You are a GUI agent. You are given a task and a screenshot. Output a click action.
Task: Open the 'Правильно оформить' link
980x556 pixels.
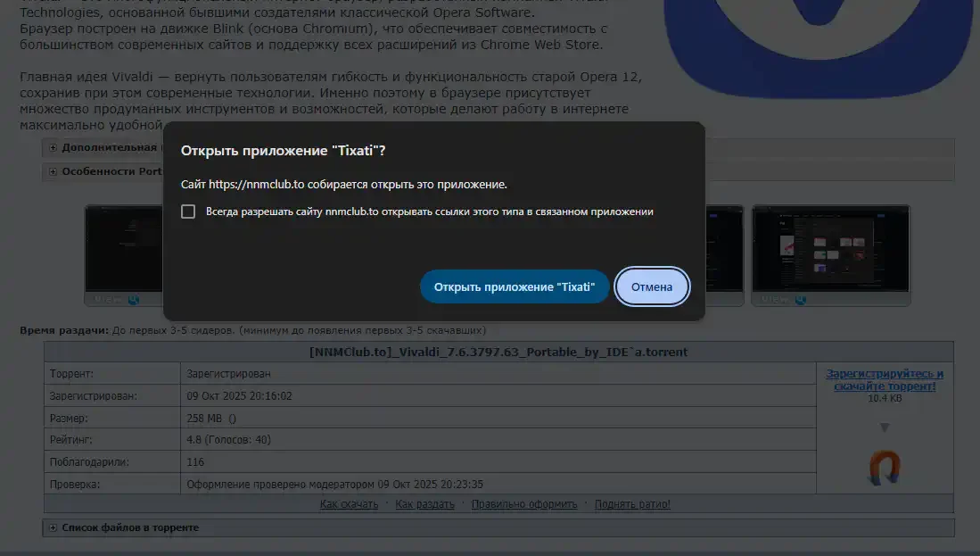[524, 504]
